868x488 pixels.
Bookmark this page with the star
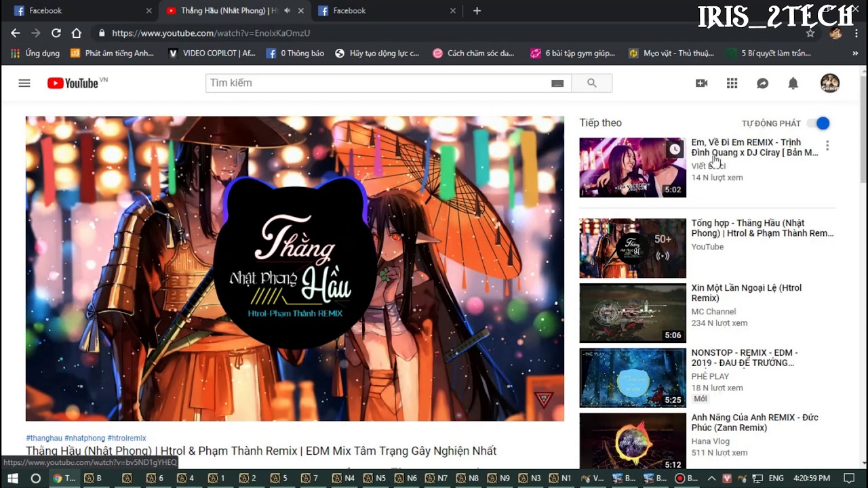(810, 33)
